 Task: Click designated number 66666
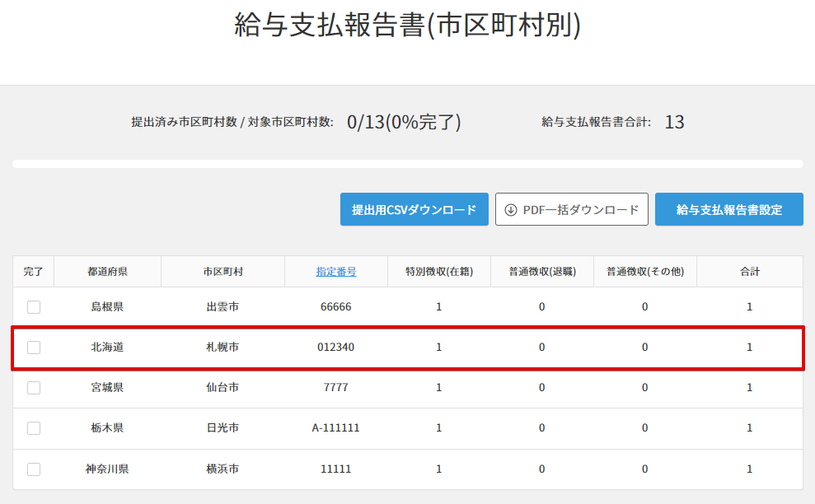point(336,307)
